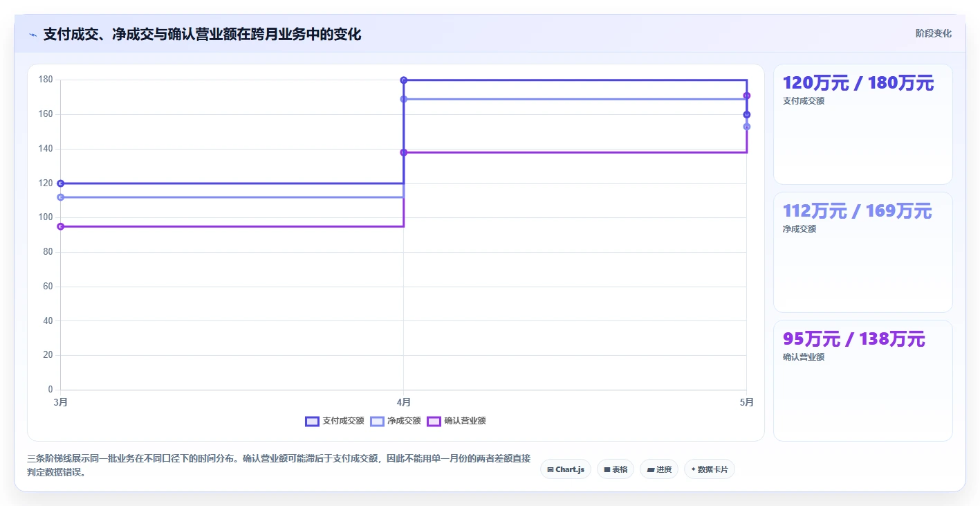Click the 表格 chip's table icon
Image resolution: width=980 pixels, height=506 pixels.
point(607,469)
